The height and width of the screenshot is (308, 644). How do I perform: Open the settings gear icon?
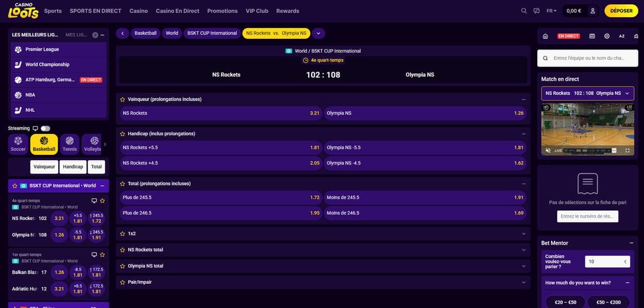coord(607,36)
